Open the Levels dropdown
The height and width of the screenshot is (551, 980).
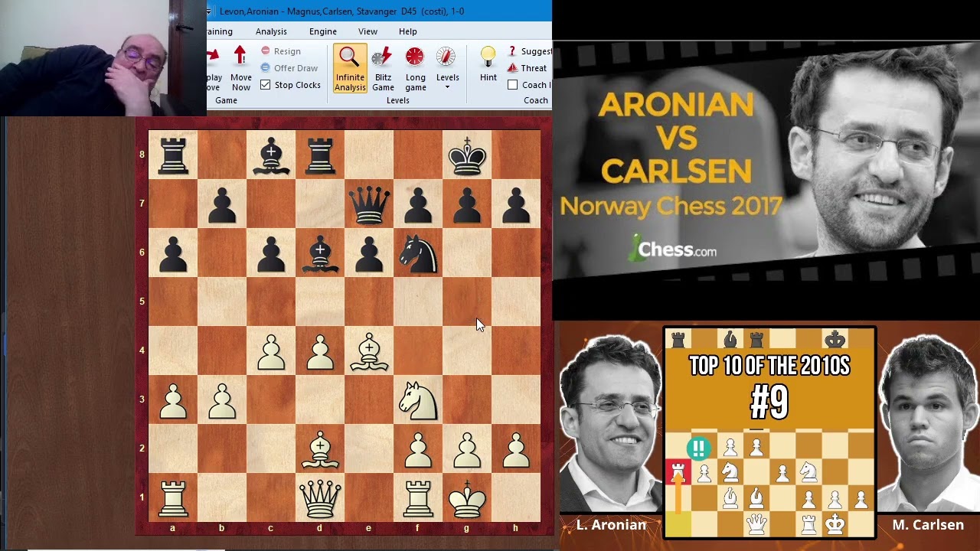click(x=447, y=69)
